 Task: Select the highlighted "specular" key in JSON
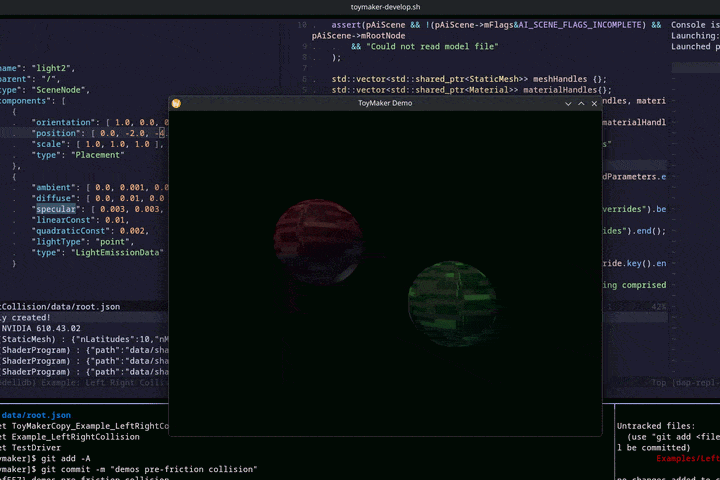(x=56, y=209)
